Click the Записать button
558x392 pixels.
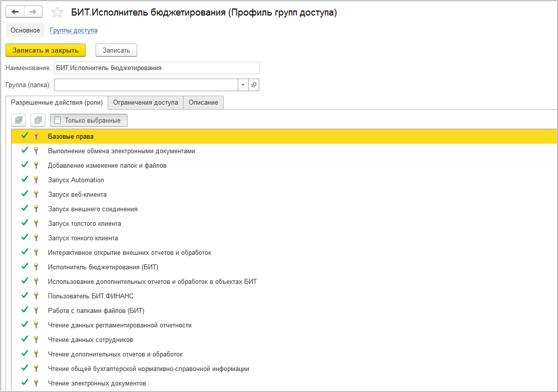pos(116,50)
